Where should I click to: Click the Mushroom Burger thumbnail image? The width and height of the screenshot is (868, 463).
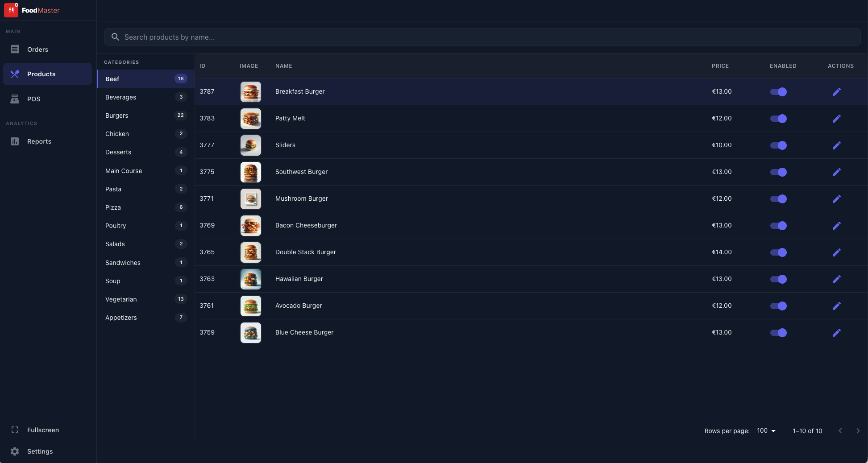251,199
